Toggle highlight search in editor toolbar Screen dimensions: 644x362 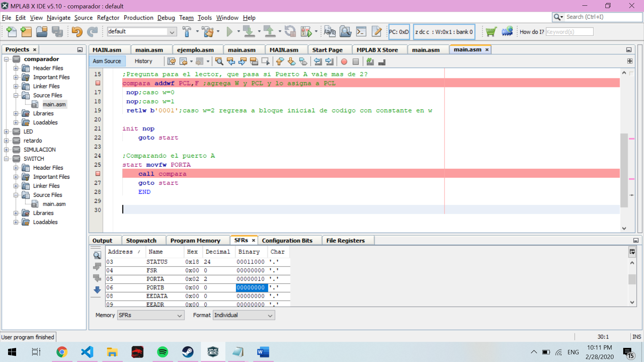(254, 62)
